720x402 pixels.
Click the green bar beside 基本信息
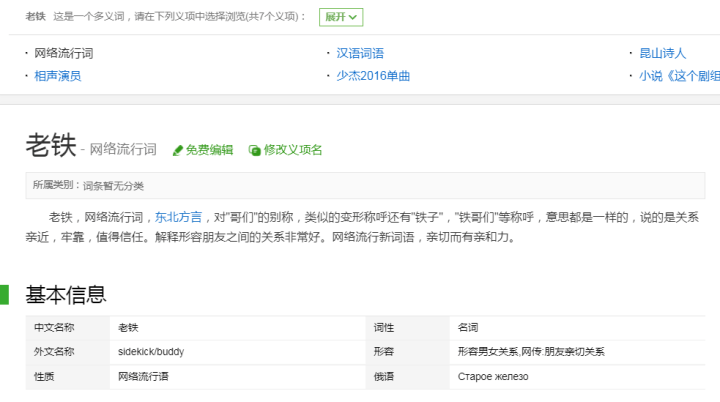(x=5, y=294)
